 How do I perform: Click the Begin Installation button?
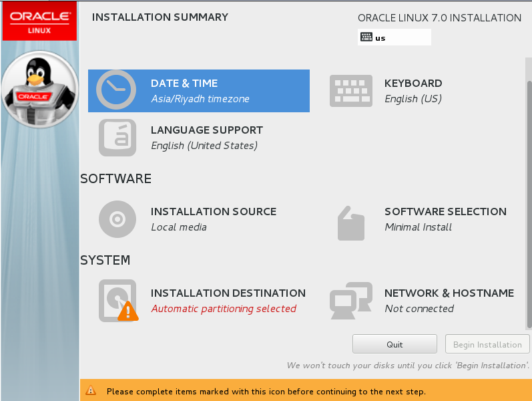487,344
